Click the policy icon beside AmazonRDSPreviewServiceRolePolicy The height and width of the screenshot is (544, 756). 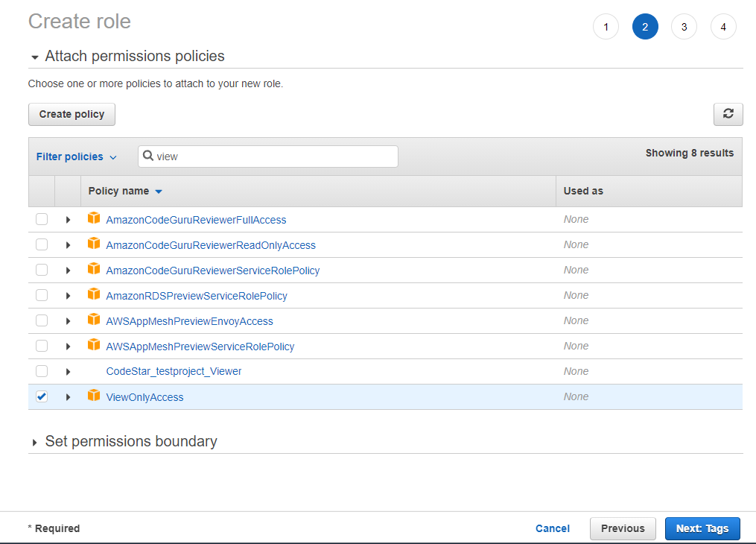(x=94, y=294)
